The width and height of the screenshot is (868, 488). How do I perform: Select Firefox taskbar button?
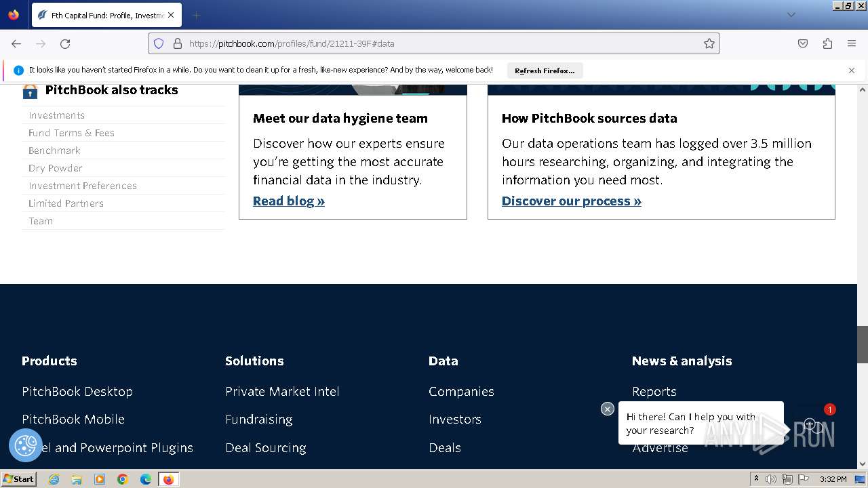click(168, 479)
